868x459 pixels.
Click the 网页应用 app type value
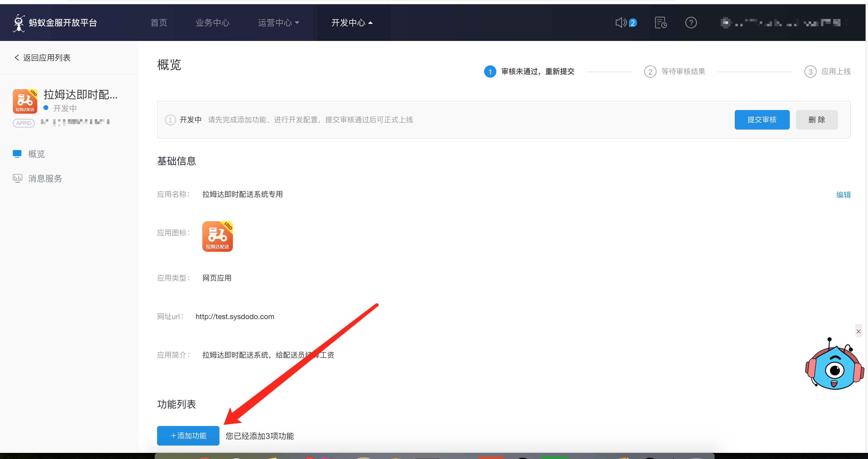(217, 278)
